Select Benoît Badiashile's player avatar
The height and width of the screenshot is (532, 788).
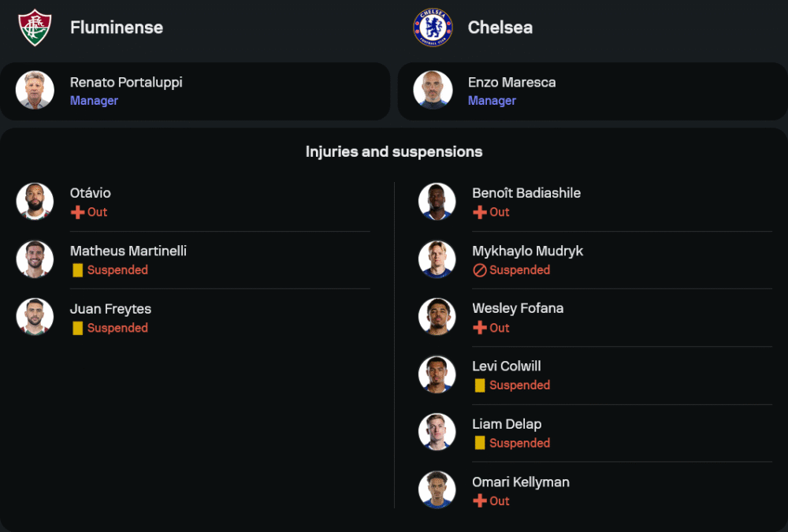(x=437, y=202)
